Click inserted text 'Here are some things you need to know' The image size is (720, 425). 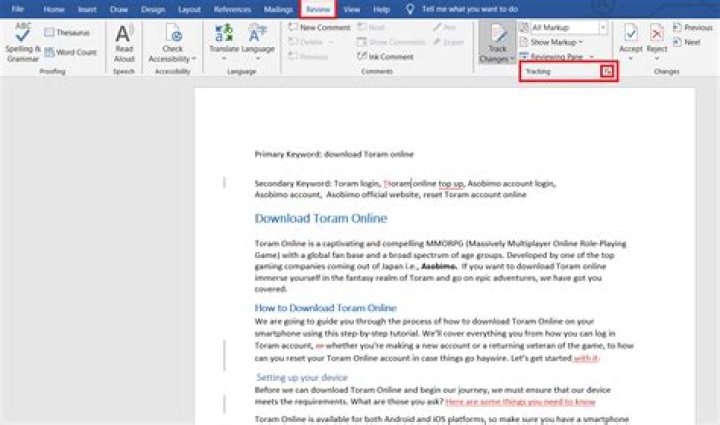[x=520, y=402]
